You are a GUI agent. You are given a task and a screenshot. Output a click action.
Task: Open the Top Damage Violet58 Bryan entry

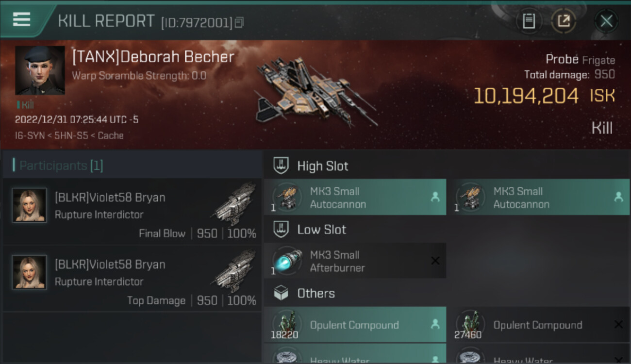[x=132, y=279]
